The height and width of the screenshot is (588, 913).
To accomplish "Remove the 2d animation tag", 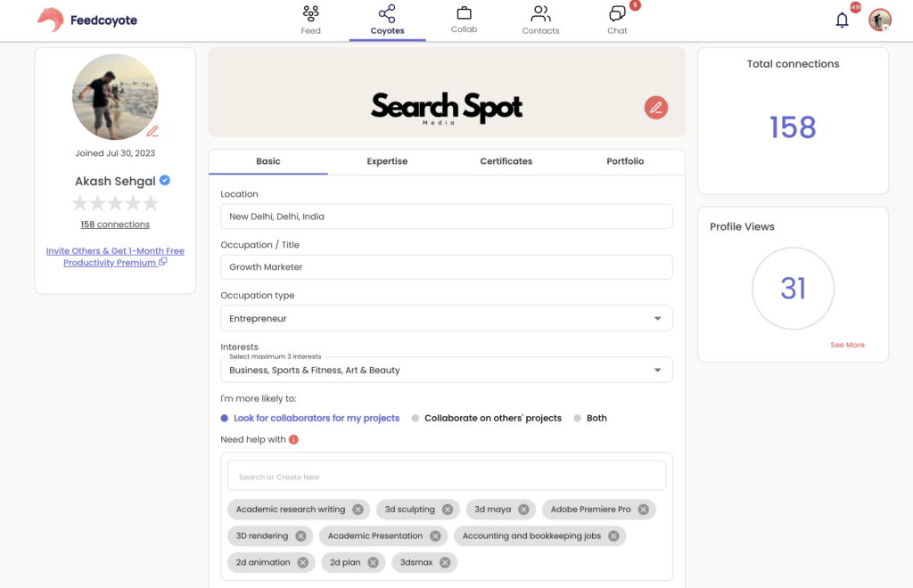I will click(x=303, y=562).
